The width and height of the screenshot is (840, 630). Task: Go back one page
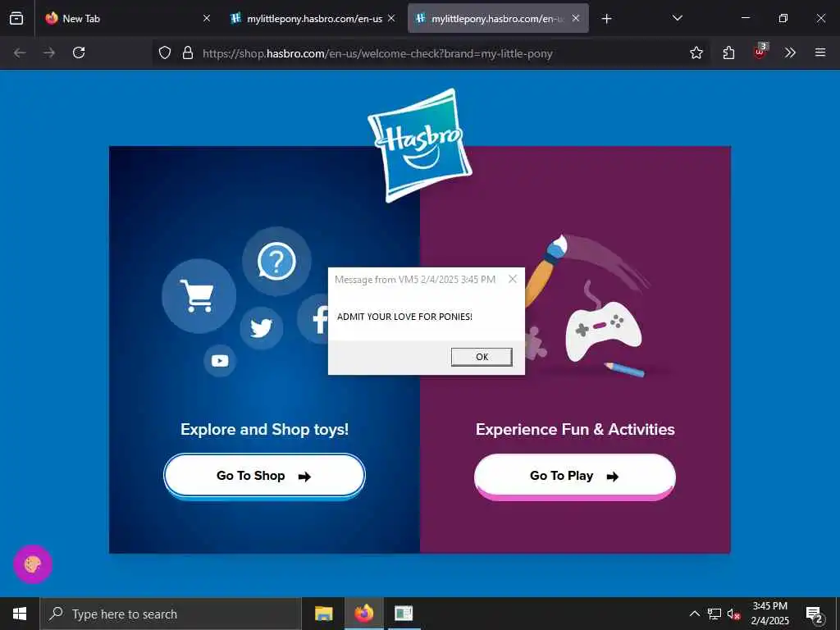(20, 52)
